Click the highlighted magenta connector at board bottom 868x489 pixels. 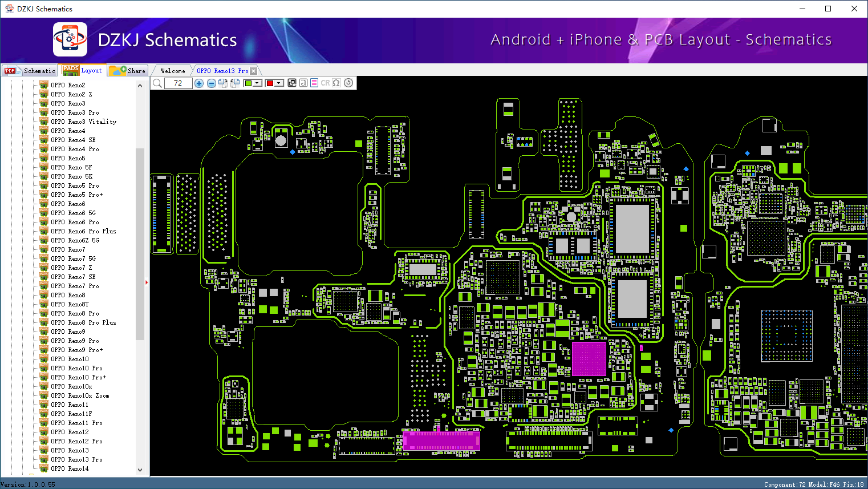[441, 441]
